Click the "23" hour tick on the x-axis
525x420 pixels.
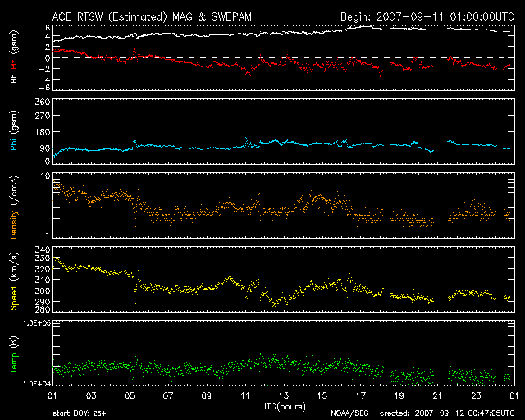[x=476, y=395]
